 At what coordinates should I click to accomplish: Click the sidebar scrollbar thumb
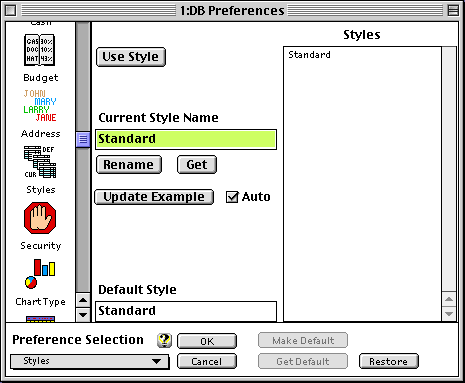(x=83, y=139)
